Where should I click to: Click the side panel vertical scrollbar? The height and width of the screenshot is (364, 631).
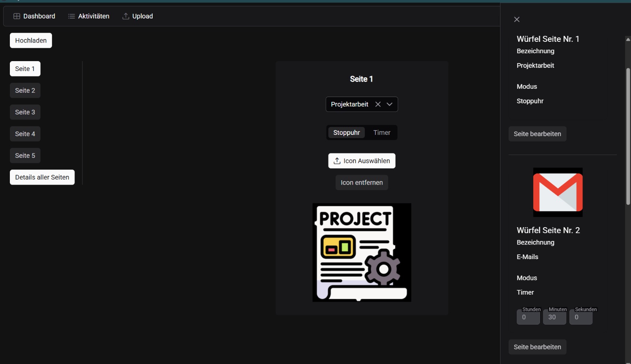(628, 136)
